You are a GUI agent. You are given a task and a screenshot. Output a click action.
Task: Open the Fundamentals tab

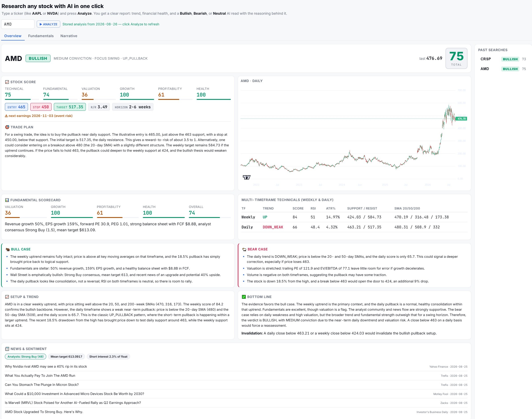(41, 36)
